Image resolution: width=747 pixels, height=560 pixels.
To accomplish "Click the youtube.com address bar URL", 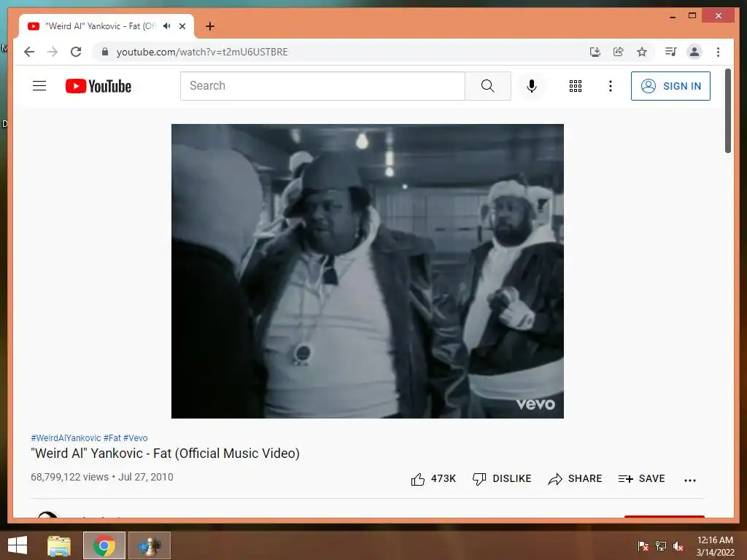I will click(x=202, y=52).
